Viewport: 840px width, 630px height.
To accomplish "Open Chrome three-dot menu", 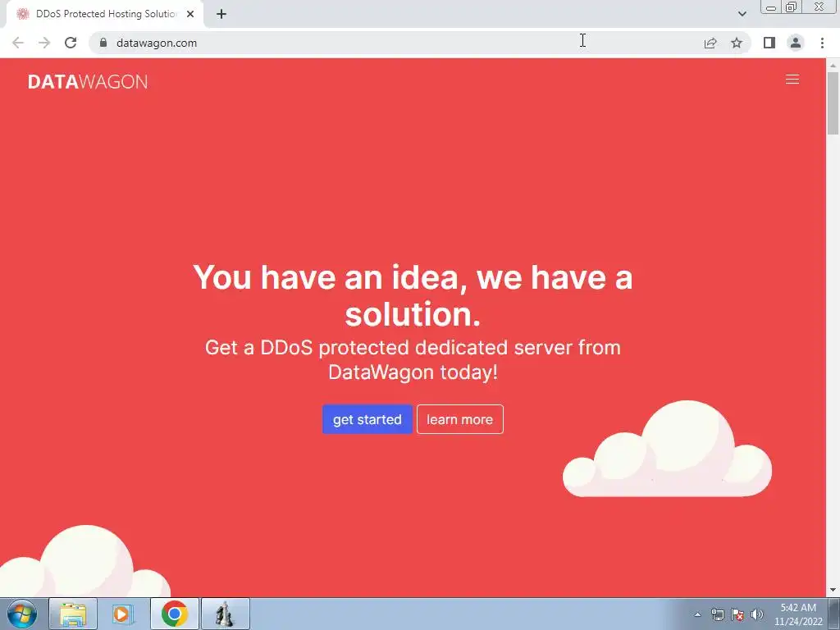I will (822, 43).
